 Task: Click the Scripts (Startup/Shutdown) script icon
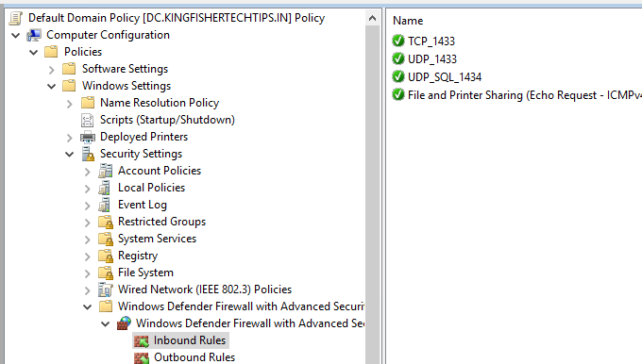tap(88, 120)
